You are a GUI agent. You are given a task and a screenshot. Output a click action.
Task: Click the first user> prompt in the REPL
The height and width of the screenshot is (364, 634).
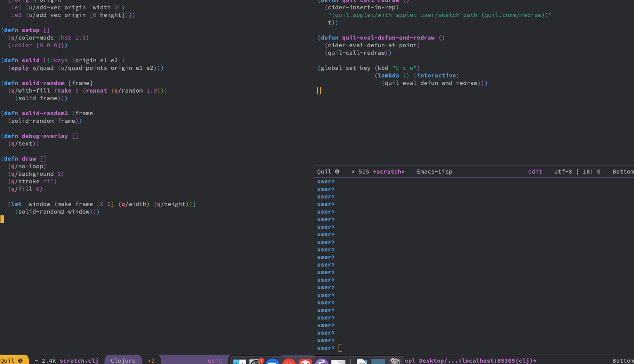(x=326, y=181)
